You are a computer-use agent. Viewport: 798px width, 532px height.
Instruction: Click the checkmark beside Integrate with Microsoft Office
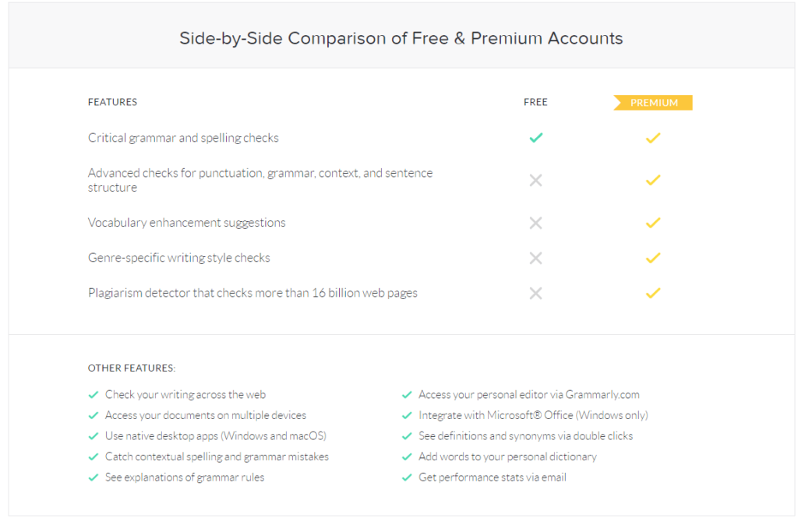pos(407,415)
